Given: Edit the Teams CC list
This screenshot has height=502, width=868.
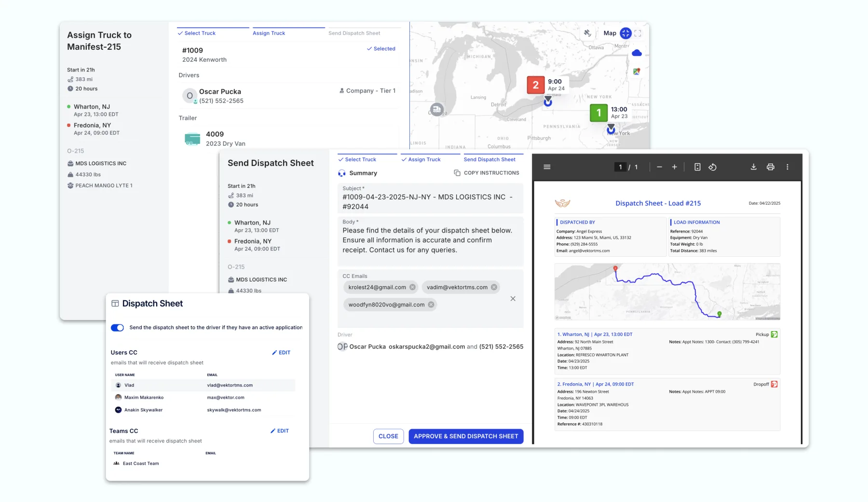Looking at the screenshot, I should [x=280, y=431].
